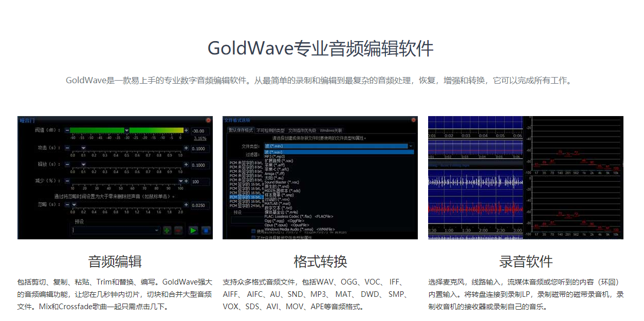Click the minus button on 减少 (%) row
The height and width of the screenshot is (321, 644).
pyautogui.click(x=67, y=181)
